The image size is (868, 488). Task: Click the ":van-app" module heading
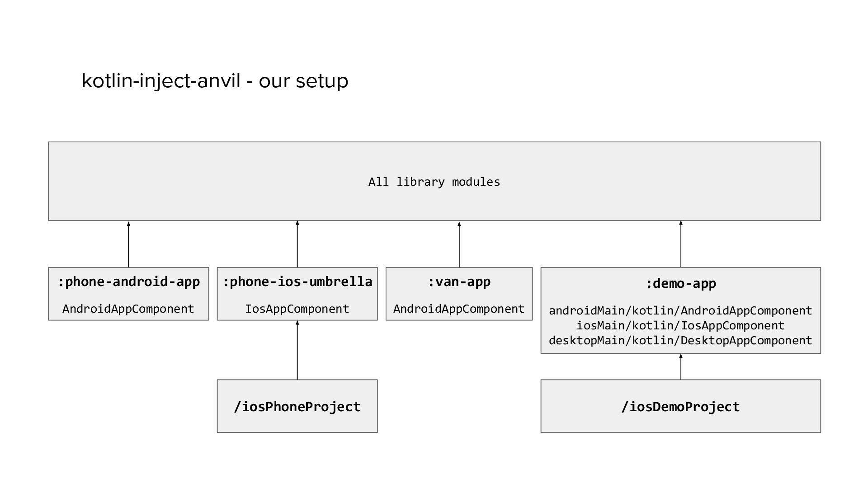(x=459, y=282)
